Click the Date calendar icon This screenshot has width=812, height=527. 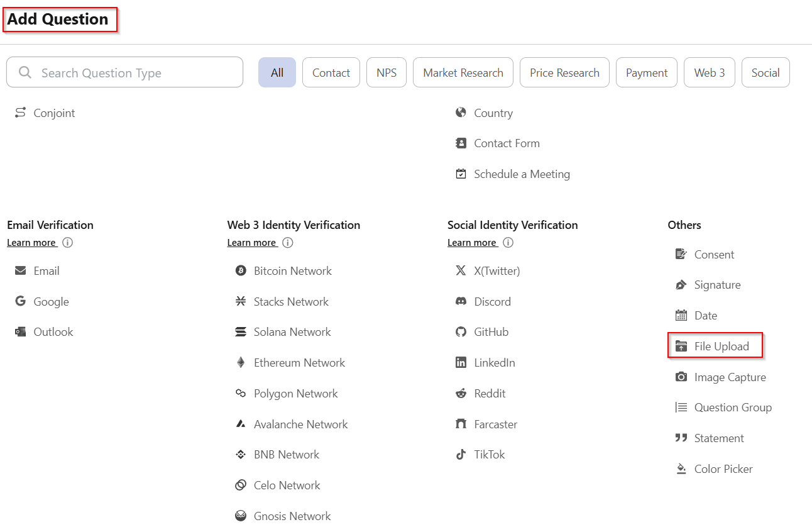681,315
